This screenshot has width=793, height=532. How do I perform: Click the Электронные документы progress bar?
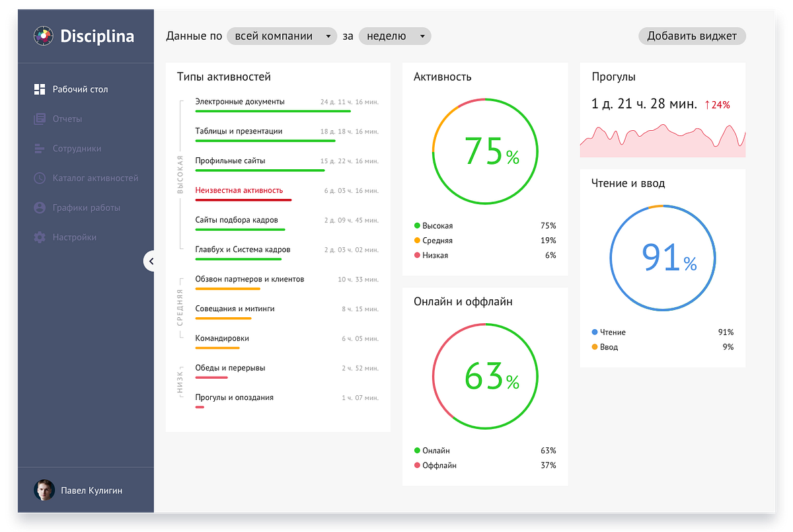point(273,111)
